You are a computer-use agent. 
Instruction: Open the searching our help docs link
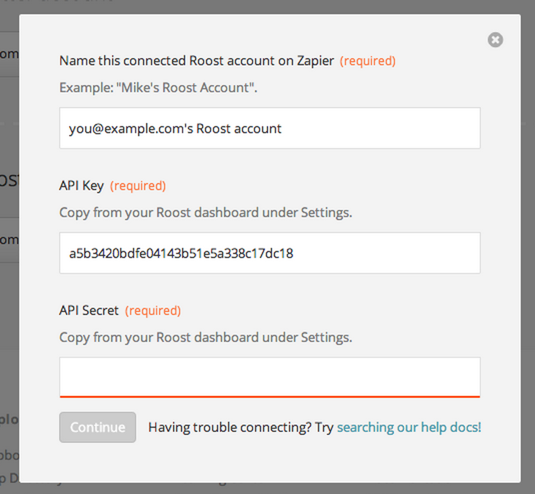409,427
